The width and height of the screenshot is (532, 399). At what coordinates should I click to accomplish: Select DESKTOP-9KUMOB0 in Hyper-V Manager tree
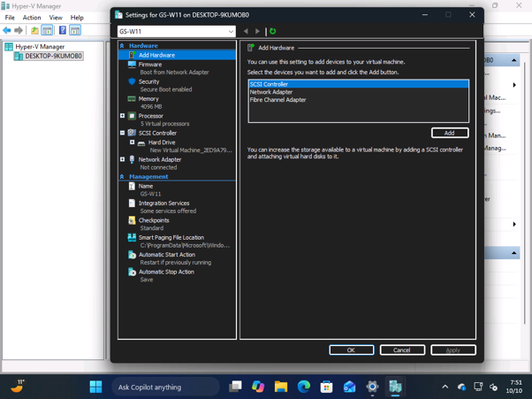coord(49,56)
